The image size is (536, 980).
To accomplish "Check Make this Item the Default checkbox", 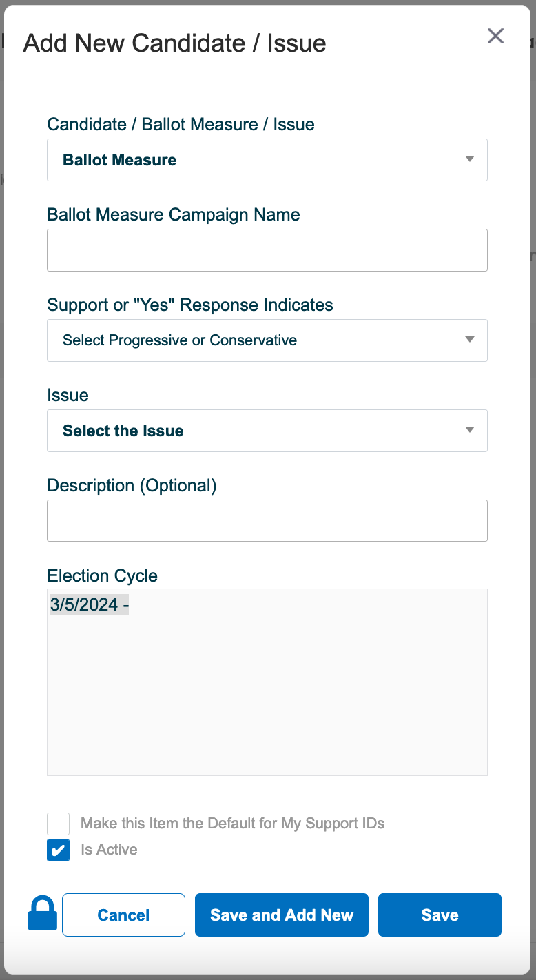I will coord(59,824).
